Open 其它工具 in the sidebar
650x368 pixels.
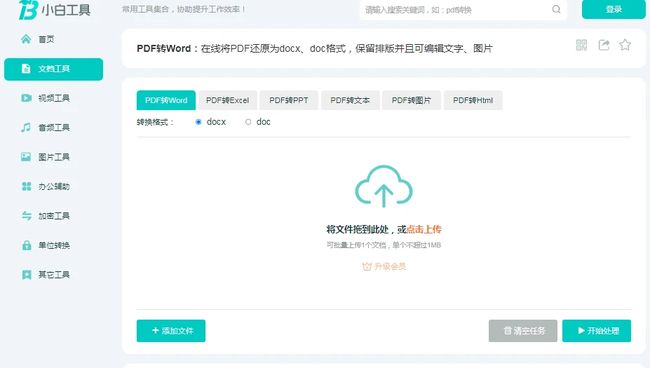point(53,275)
